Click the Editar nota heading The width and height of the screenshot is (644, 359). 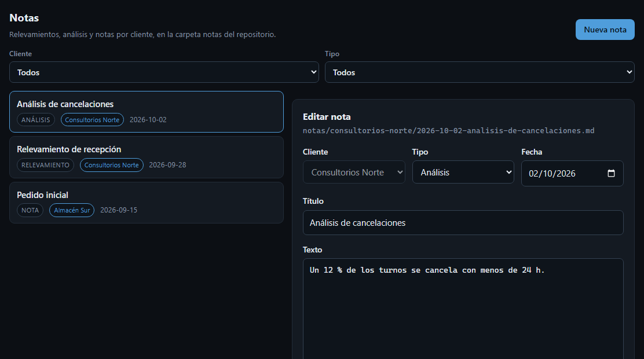327,116
